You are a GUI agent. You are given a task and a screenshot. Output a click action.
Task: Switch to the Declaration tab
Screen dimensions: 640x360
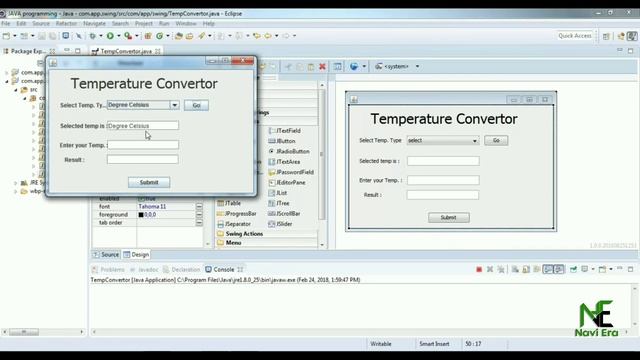(x=181, y=270)
